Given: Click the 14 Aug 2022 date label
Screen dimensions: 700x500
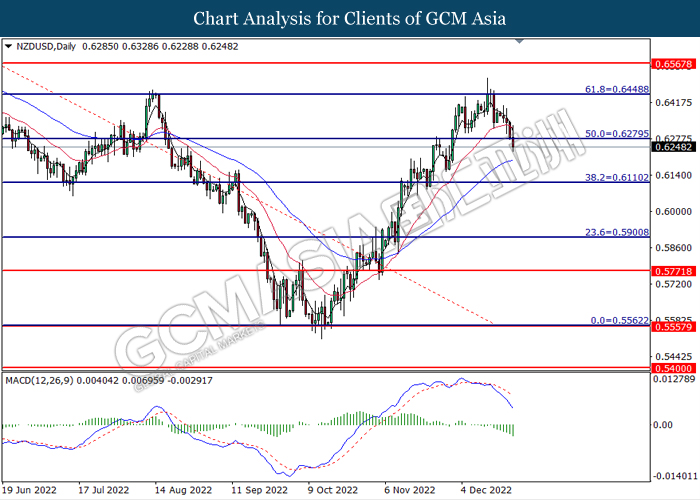Looking at the screenshot, I should coord(183,490).
